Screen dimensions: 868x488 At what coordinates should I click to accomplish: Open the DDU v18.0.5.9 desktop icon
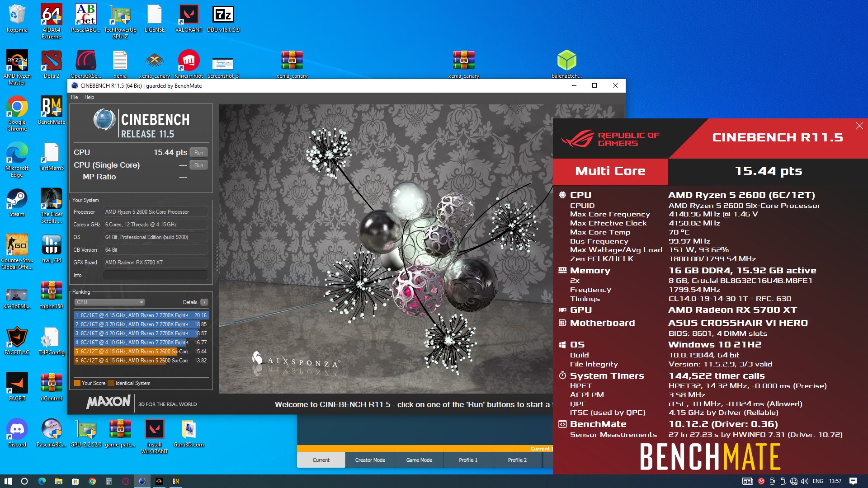[223, 19]
